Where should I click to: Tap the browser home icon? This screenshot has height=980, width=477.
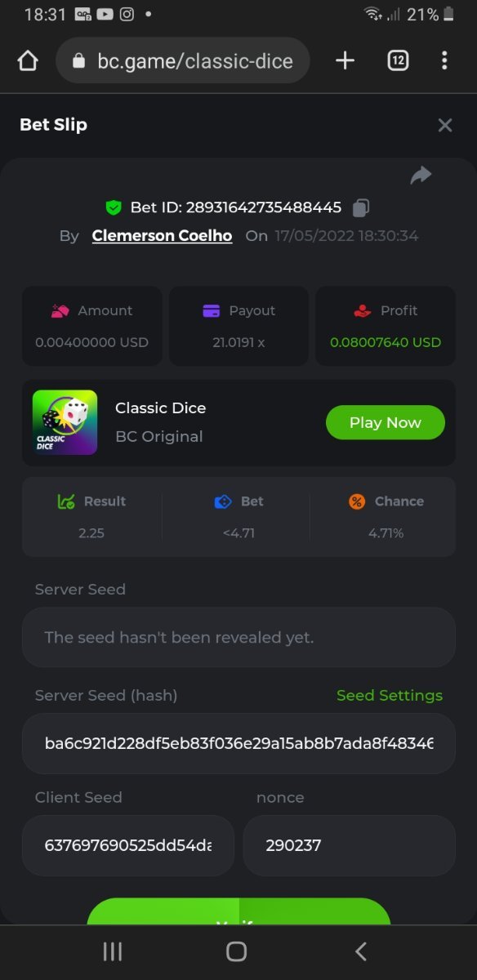28,61
